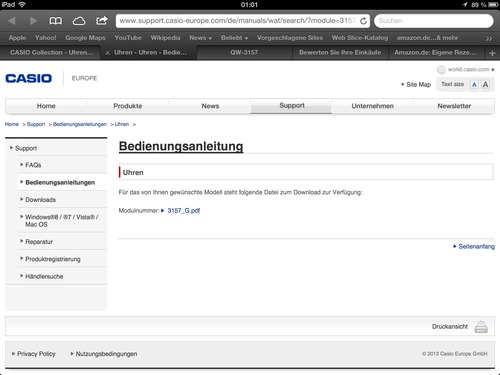Open the Yahoo! bookmark

coord(46,38)
